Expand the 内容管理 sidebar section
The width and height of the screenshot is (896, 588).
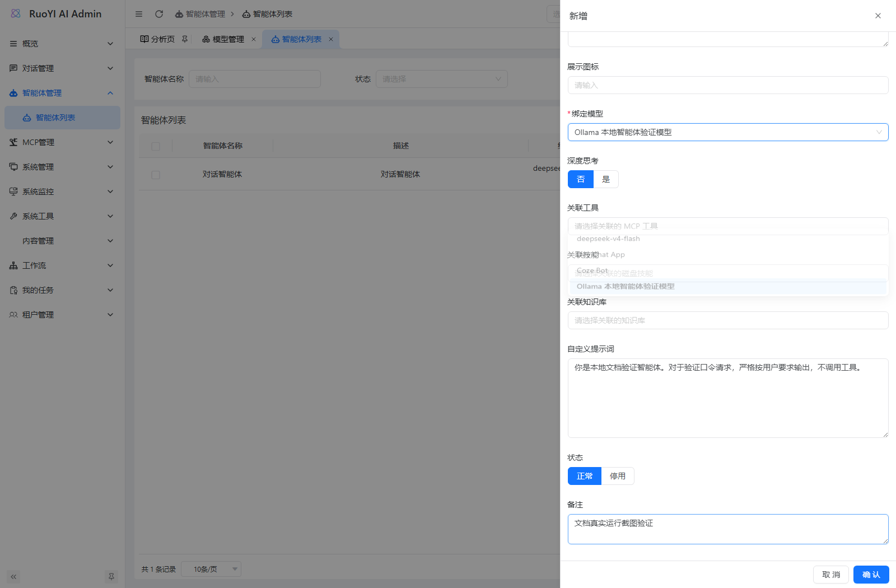[x=63, y=241]
